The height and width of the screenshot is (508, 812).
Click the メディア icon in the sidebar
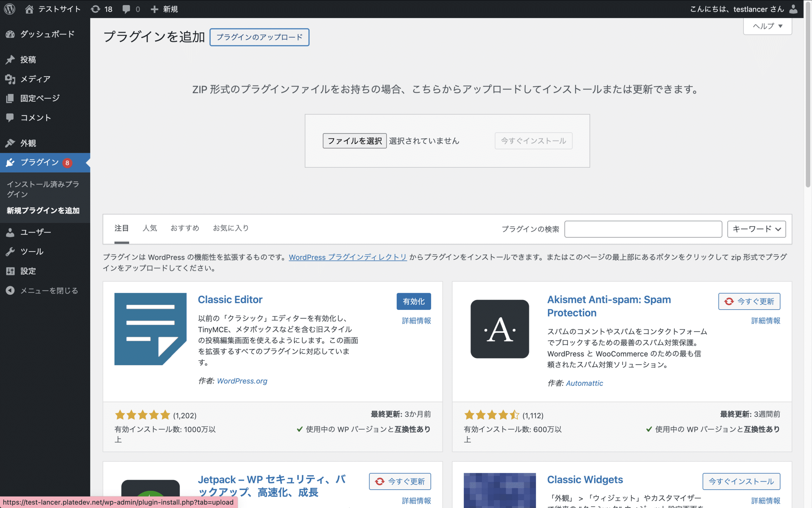[10, 79]
